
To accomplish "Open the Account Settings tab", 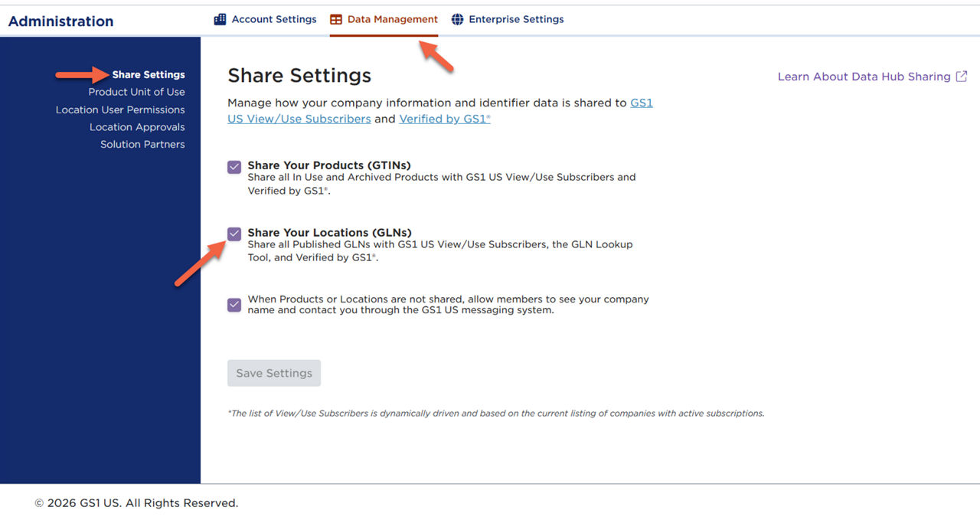I will click(x=265, y=19).
